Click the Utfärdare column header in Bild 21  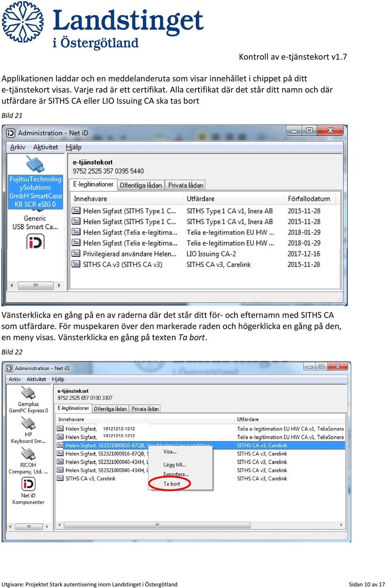point(234,198)
